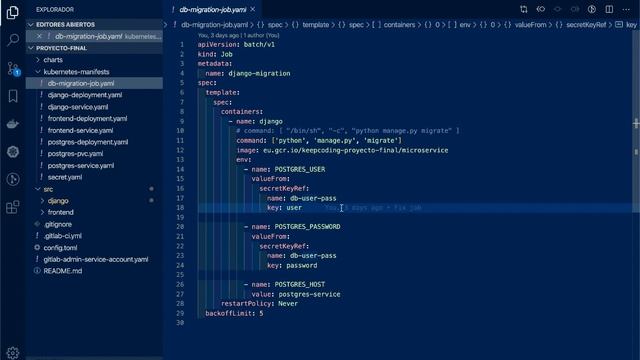Open django-service.yaml file
Viewport: 640px width, 360px height.
(78, 107)
